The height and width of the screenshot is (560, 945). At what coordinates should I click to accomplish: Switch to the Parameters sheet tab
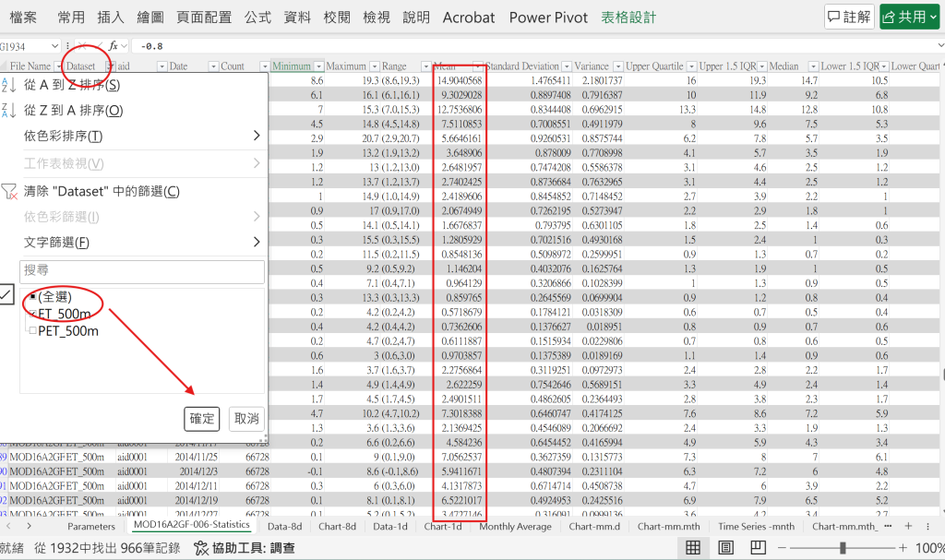91,526
